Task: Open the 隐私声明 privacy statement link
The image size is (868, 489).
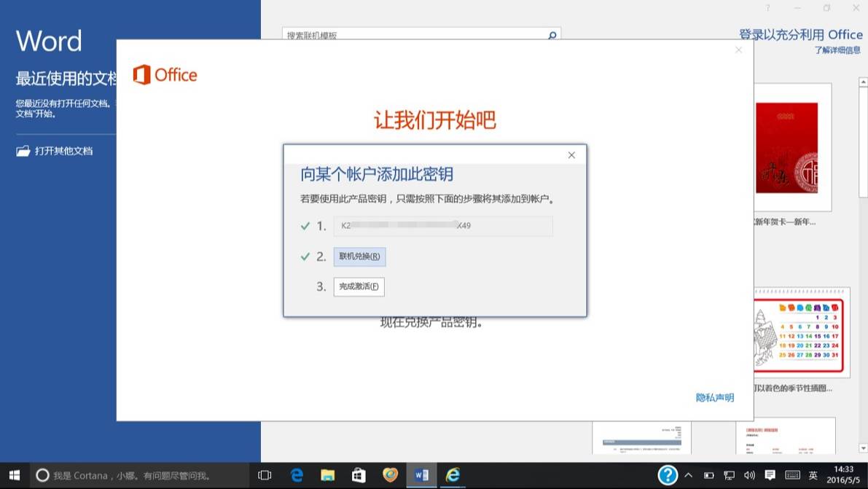Action: [714, 397]
